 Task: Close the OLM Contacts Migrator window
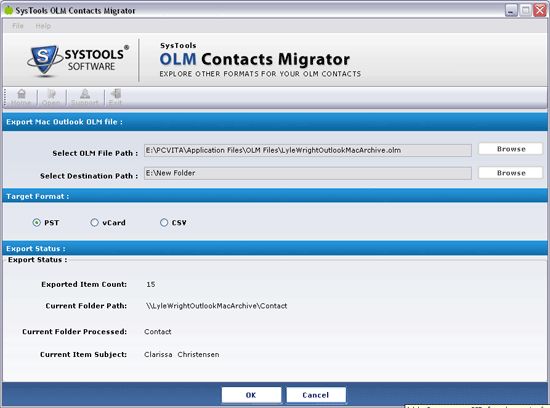coord(539,11)
